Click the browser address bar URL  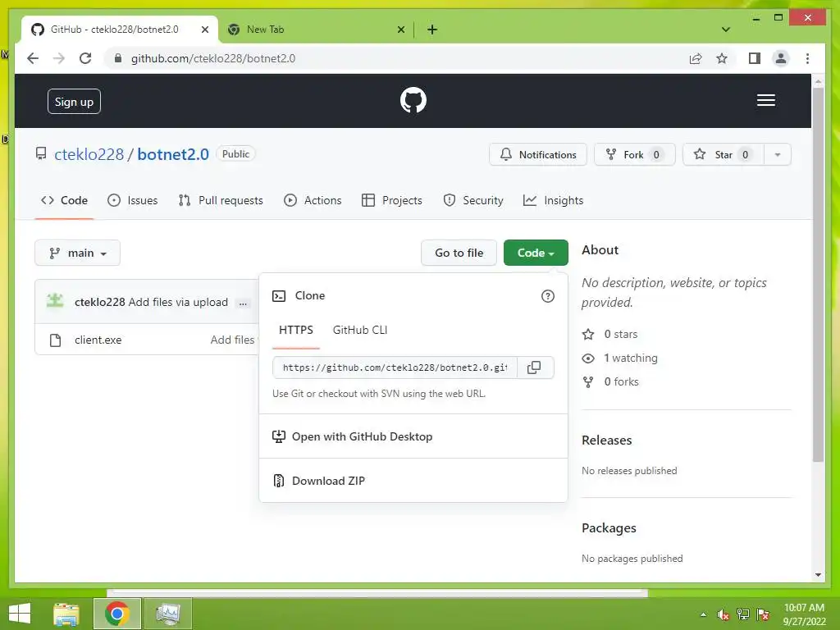pyautogui.click(x=213, y=58)
